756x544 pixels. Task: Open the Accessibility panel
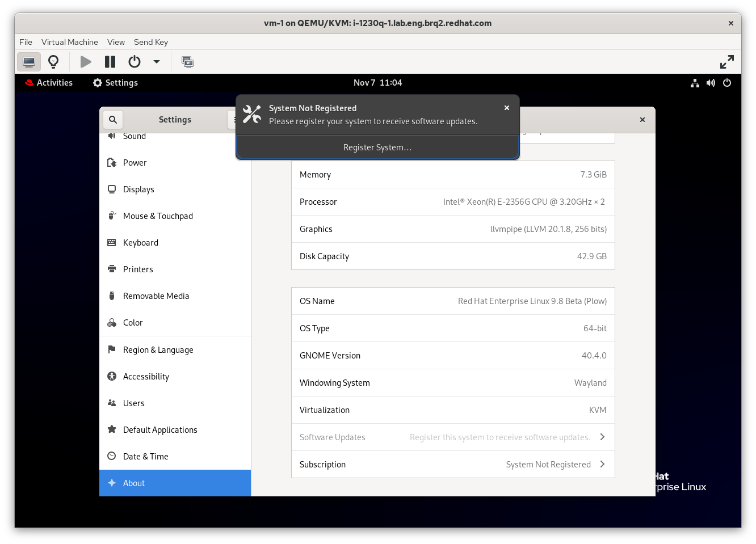coord(175,377)
